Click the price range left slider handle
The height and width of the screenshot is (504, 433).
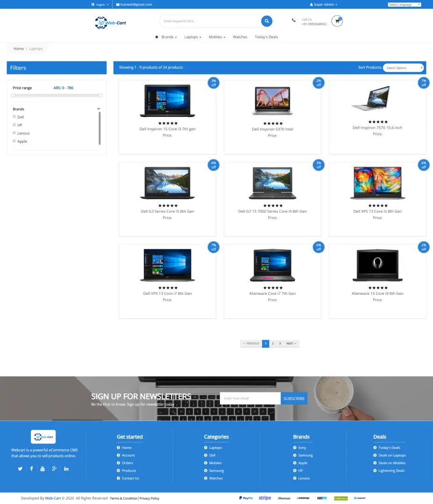click(13, 96)
